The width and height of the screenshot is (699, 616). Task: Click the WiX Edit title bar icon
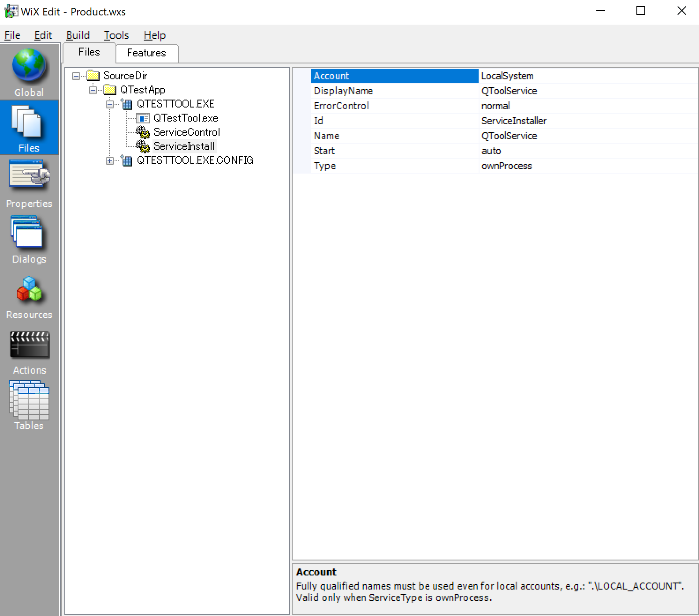[x=11, y=11]
